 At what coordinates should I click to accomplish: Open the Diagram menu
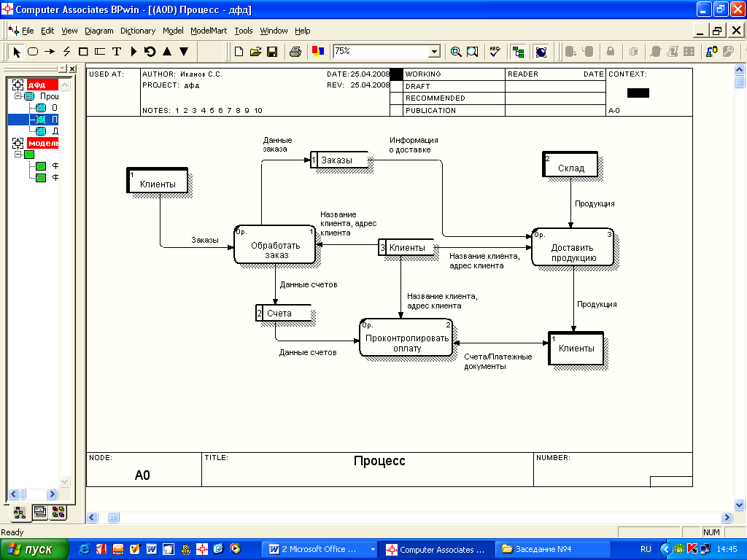click(x=99, y=31)
